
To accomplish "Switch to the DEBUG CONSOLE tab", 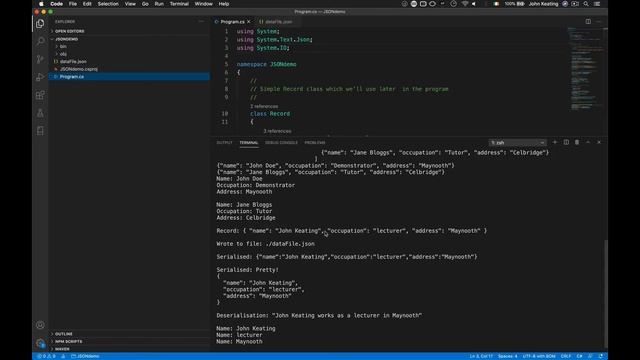I will pos(281,142).
